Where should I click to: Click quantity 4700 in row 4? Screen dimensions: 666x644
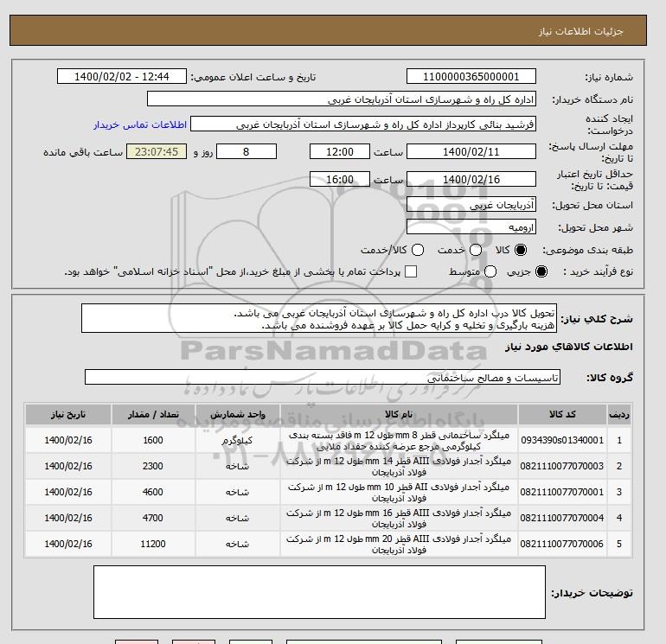pos(153,518)
